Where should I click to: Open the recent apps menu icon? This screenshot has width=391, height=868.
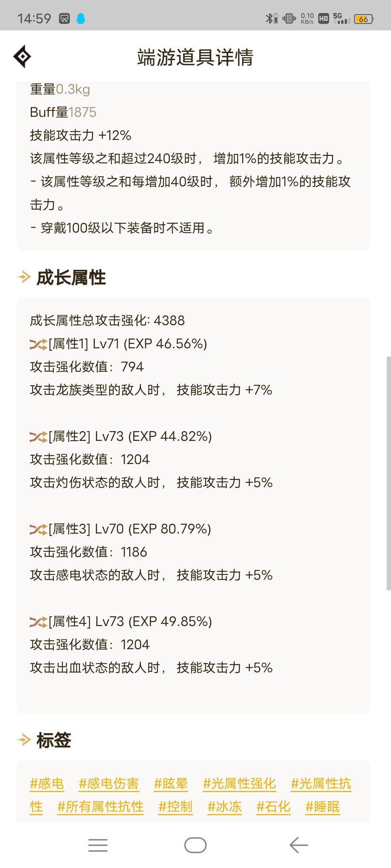[x=98, y=845]
